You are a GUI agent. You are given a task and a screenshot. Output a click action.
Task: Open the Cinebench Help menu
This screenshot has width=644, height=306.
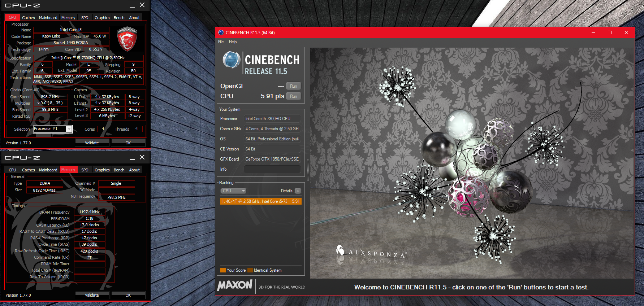click(233, 42)
